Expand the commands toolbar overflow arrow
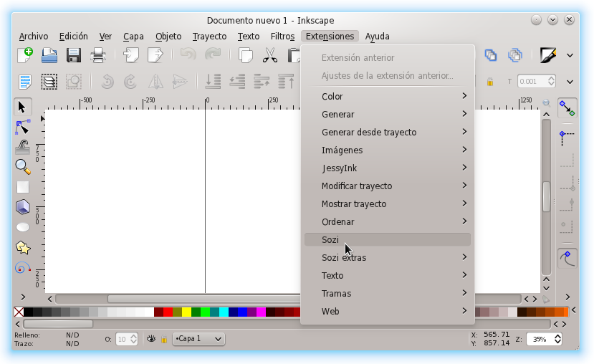 [570, 56]
